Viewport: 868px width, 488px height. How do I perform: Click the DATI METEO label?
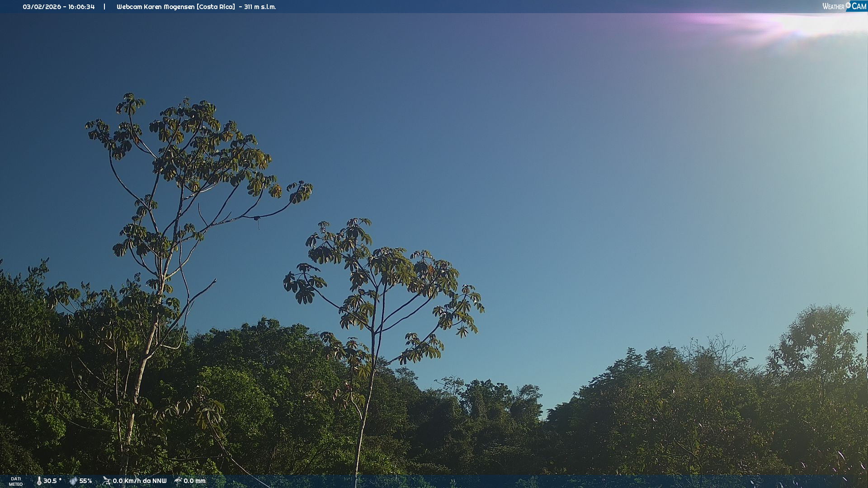pyautogui.click(x=16, y=481)
